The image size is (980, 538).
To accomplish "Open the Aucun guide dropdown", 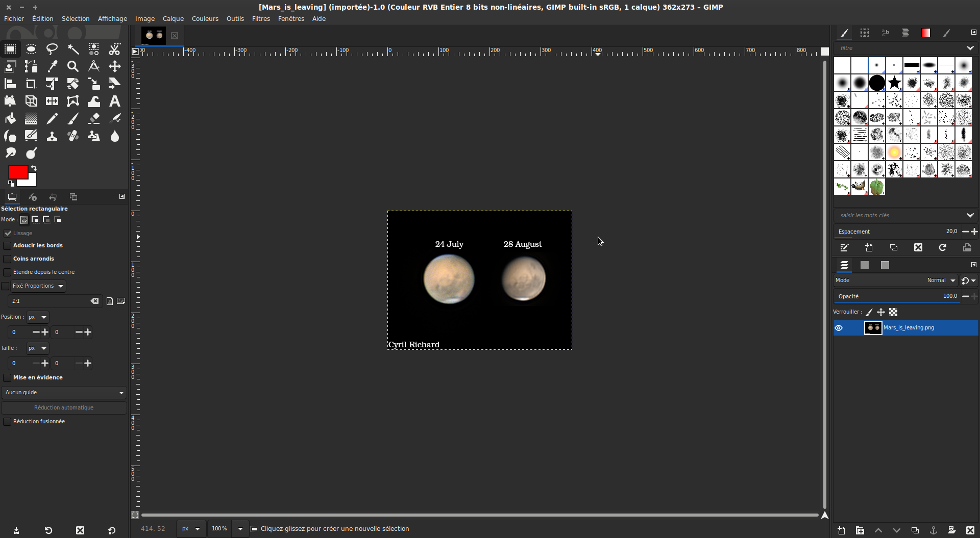I will [x=64, y=393].
